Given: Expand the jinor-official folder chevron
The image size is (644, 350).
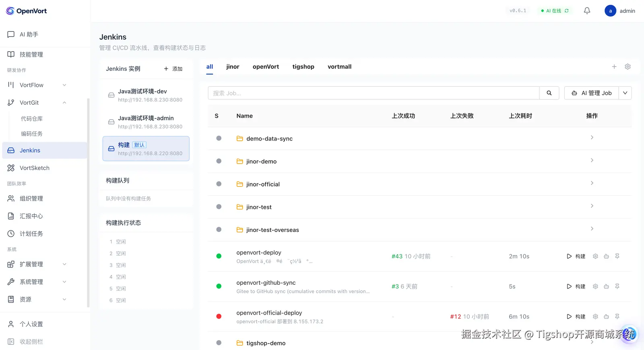Looking at the screenshot, I should [x=592, y=183].
